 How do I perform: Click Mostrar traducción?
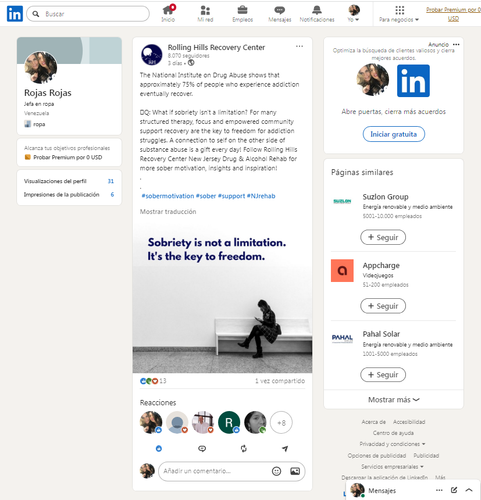click(168, 212)
